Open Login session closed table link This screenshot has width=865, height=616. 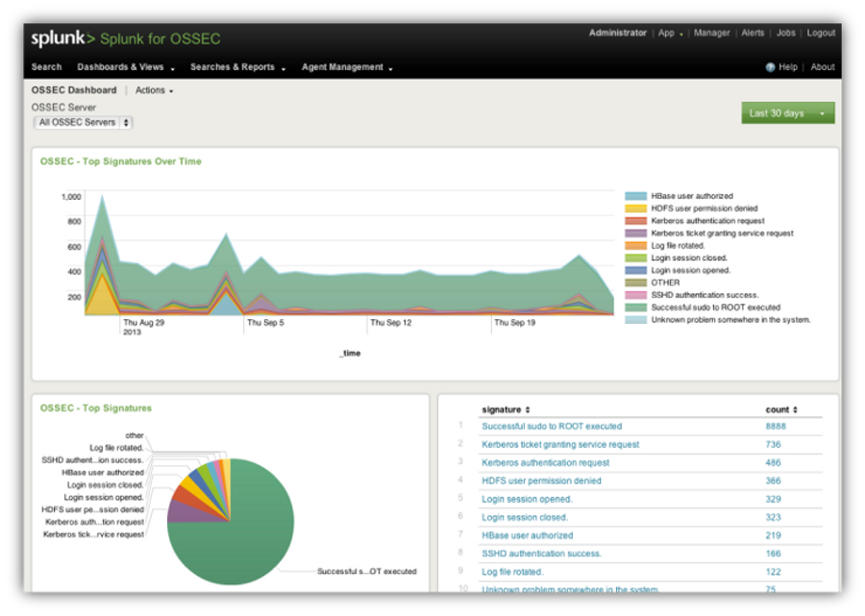point(525,517)
